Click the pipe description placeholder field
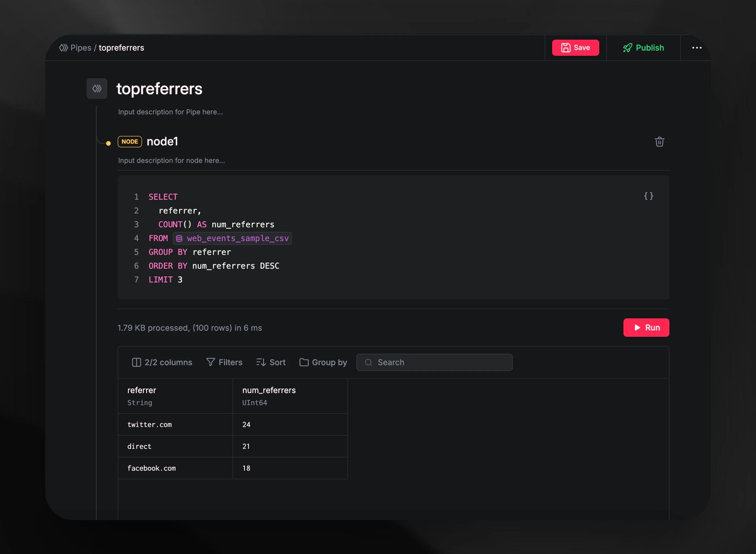The image size is (756, 554). pyautogui.click(x=170, y=112)
